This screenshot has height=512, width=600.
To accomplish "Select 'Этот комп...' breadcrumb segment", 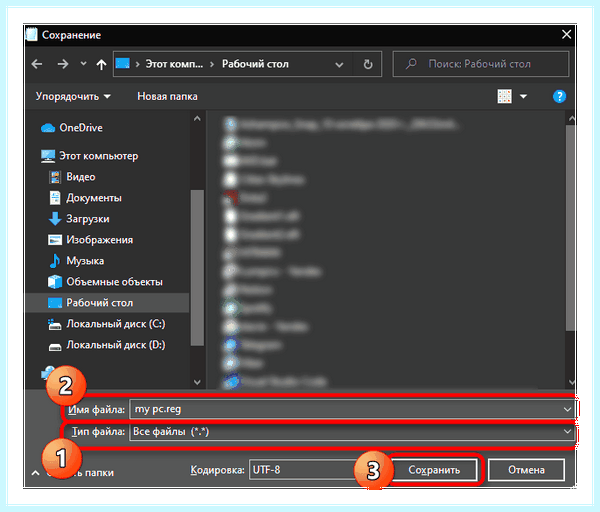I will click(174, 64).
